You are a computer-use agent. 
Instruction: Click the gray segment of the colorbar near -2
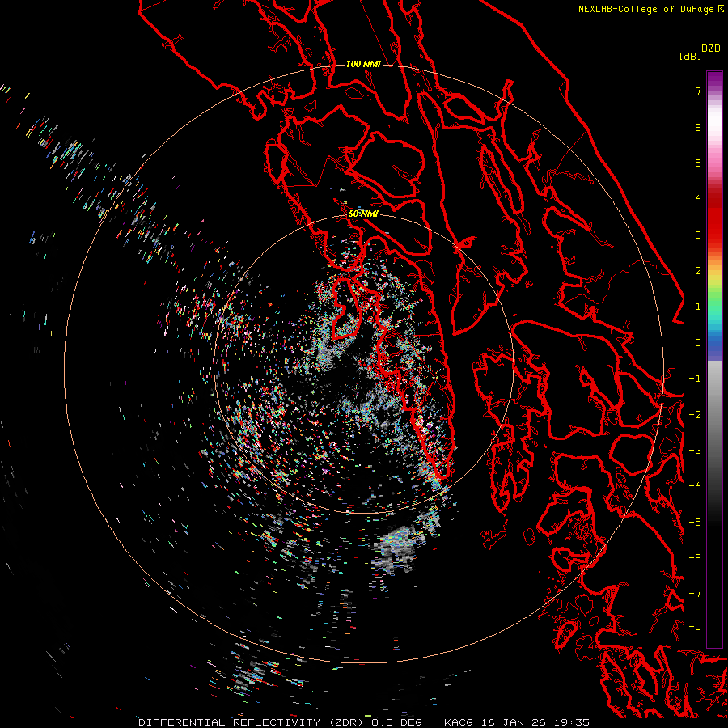pyautogui.click(x=714, y=415)
